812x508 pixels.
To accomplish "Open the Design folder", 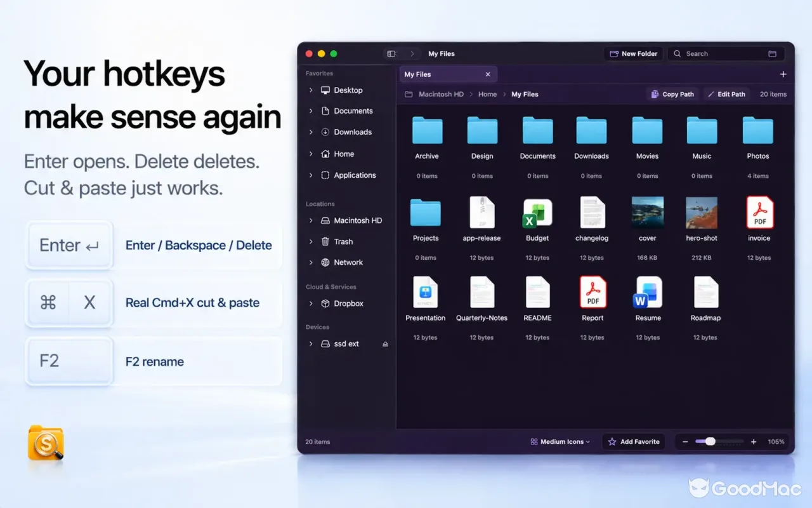I will click(x=482, y=130).
